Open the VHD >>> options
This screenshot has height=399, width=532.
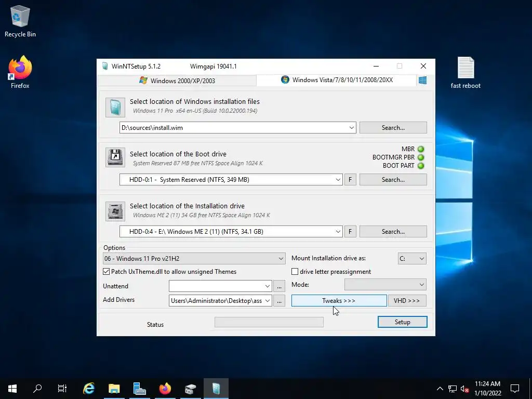pos(407,301)
